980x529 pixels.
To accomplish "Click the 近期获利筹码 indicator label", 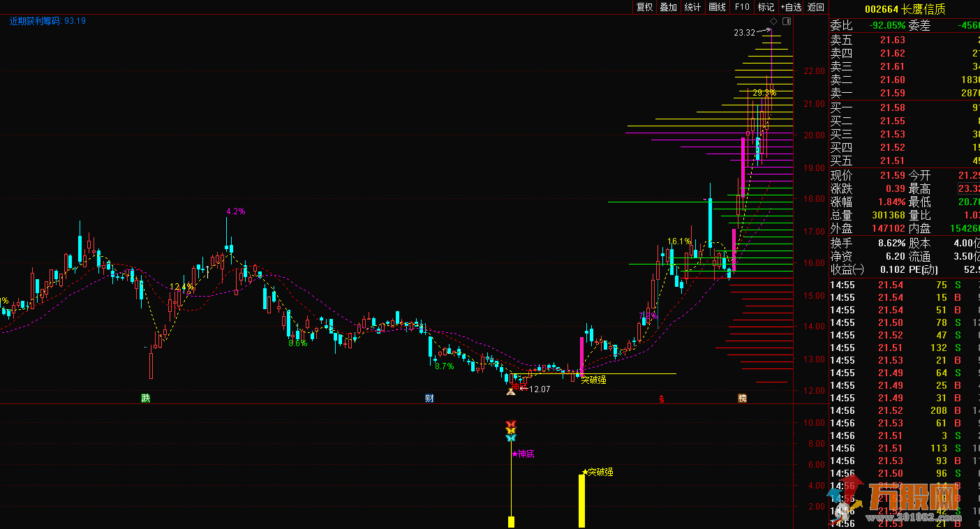I will [48, 21].
